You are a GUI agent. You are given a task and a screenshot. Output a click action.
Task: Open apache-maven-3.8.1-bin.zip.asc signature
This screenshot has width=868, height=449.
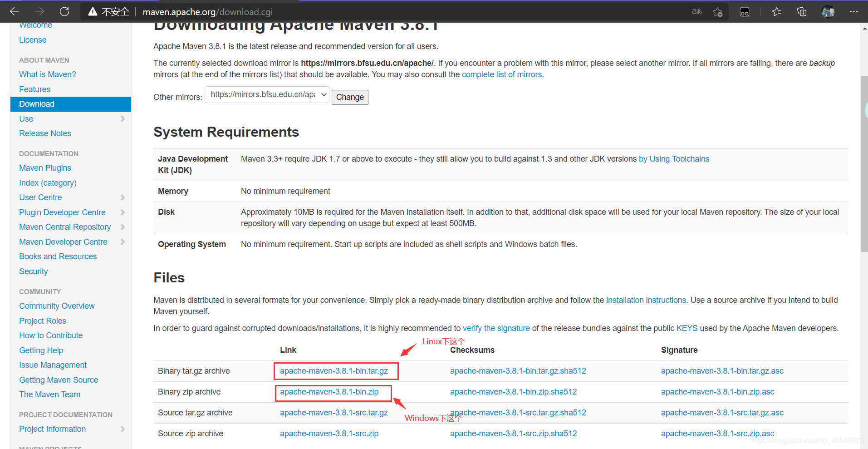[717, 392]
